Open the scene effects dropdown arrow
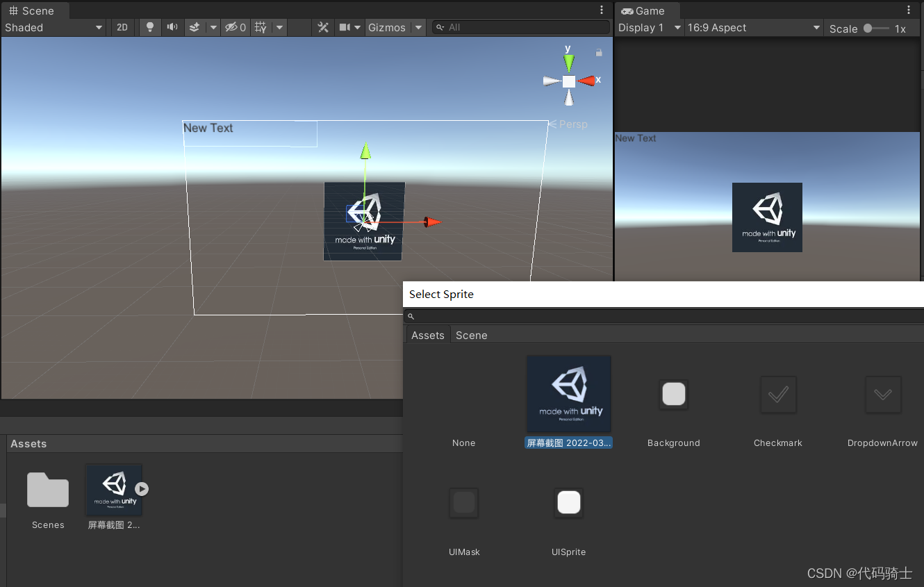This screenshot has height=587, width=924. click(213, 27)
